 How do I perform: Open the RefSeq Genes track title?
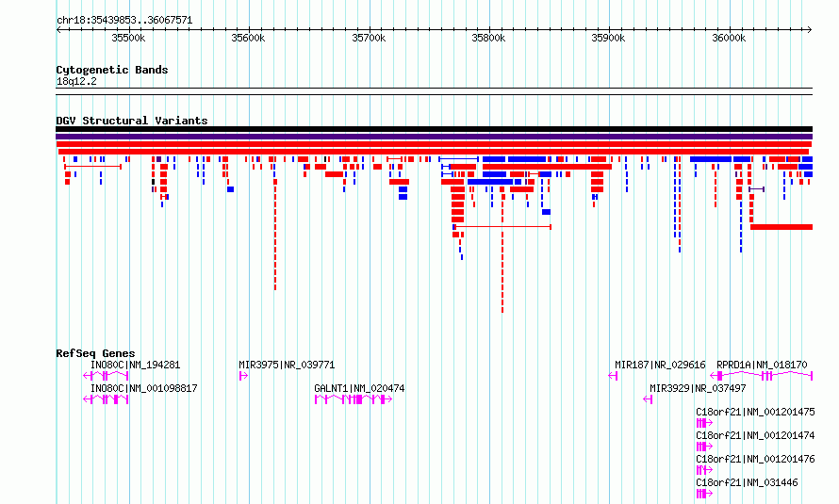point(96,353)
